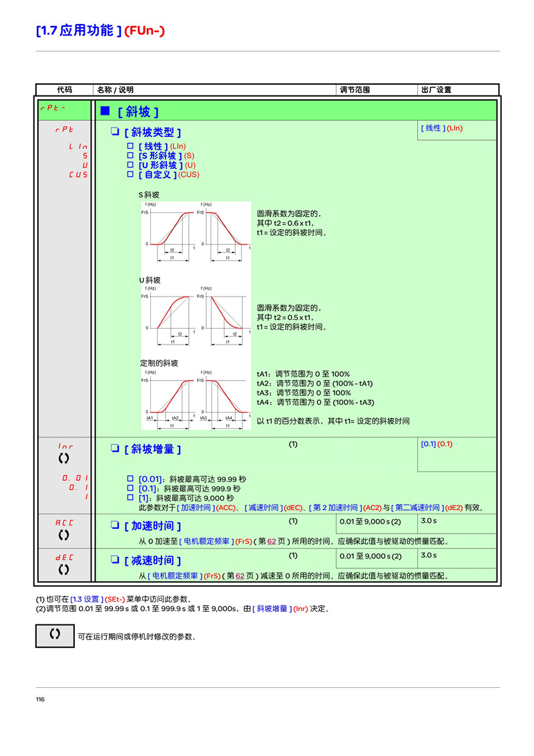Click the LIn code in the code column
Image resolution: width=534 pixels, height=756 pixels.
point(78,146)
